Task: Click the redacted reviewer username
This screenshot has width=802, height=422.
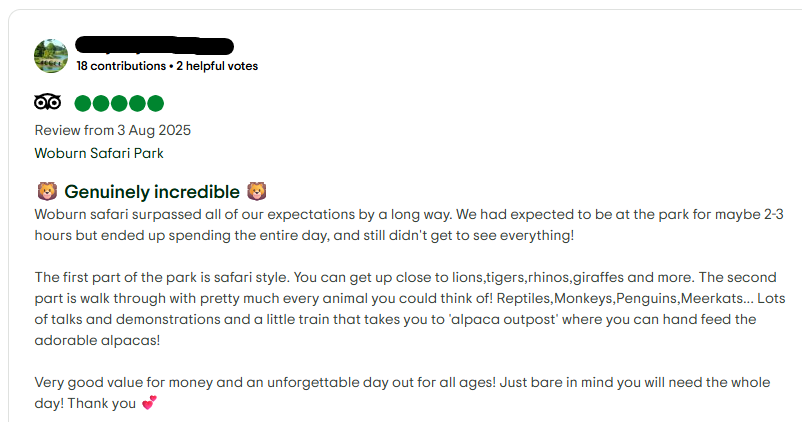Action: pyautogui.click(x=155, y=45)
